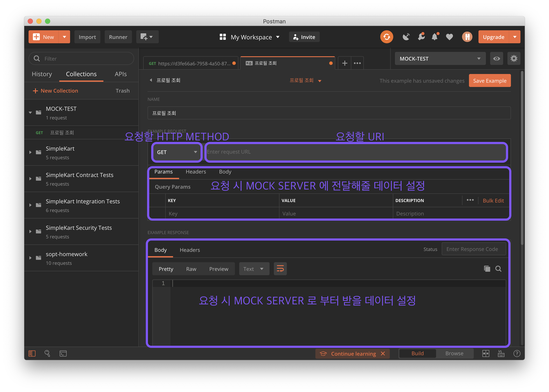Click the Bulk Edit link
This screenshot has width=549, height=392.
(493, 201)
